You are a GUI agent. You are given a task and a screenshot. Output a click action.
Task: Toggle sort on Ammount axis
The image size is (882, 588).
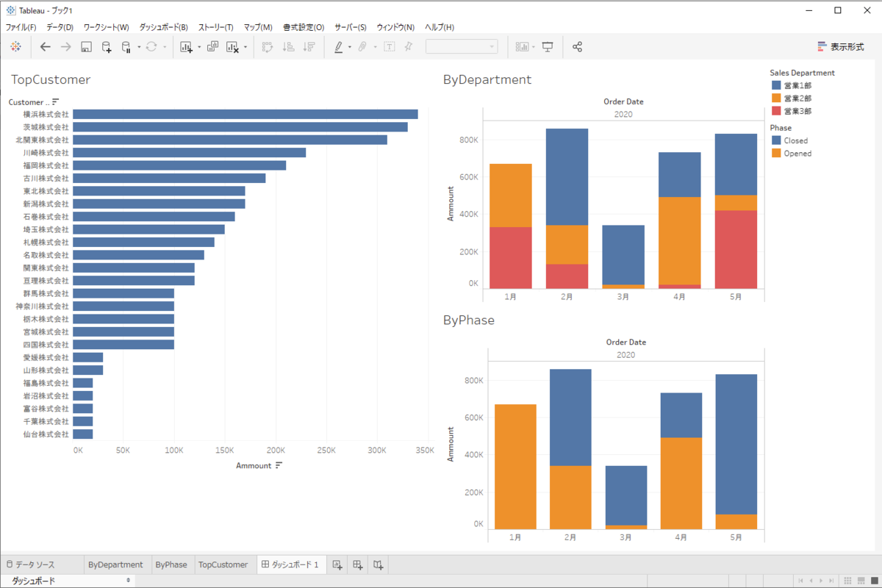point(279,465)
